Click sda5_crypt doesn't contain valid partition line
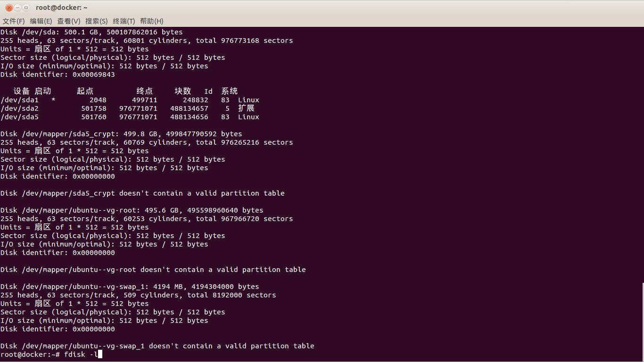Screen dimensions: 644x362 [142, 193]
